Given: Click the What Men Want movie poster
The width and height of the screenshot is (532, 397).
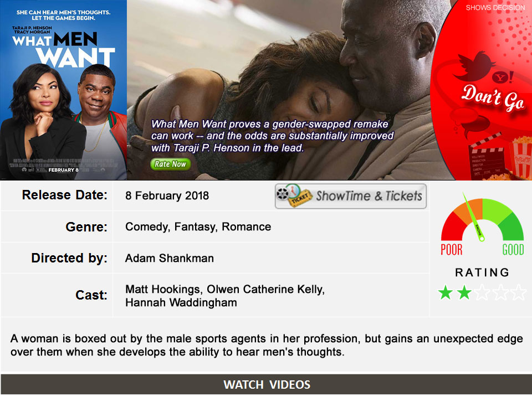Looking at the screenshot, I should (x=63, y=90).
